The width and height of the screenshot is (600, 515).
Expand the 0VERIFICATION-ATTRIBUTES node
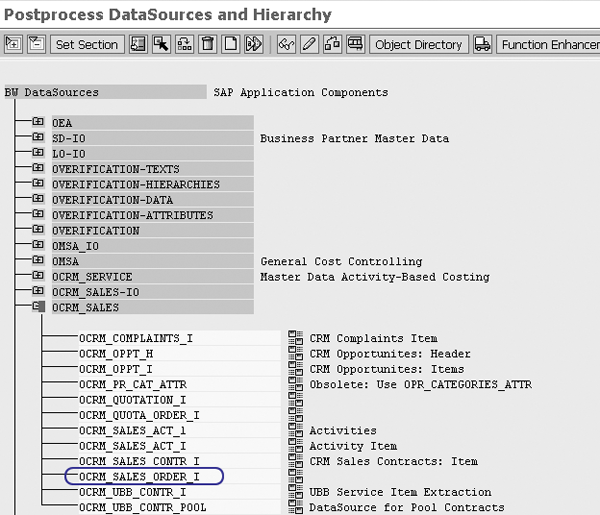[x=38, y=214]
